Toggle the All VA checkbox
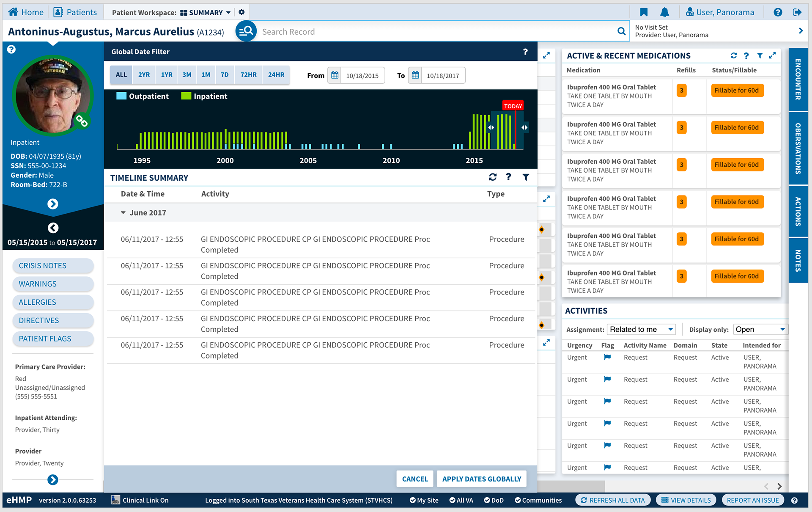Image resolution: width=812 pixels, height=512 pixels. [452, 500]
